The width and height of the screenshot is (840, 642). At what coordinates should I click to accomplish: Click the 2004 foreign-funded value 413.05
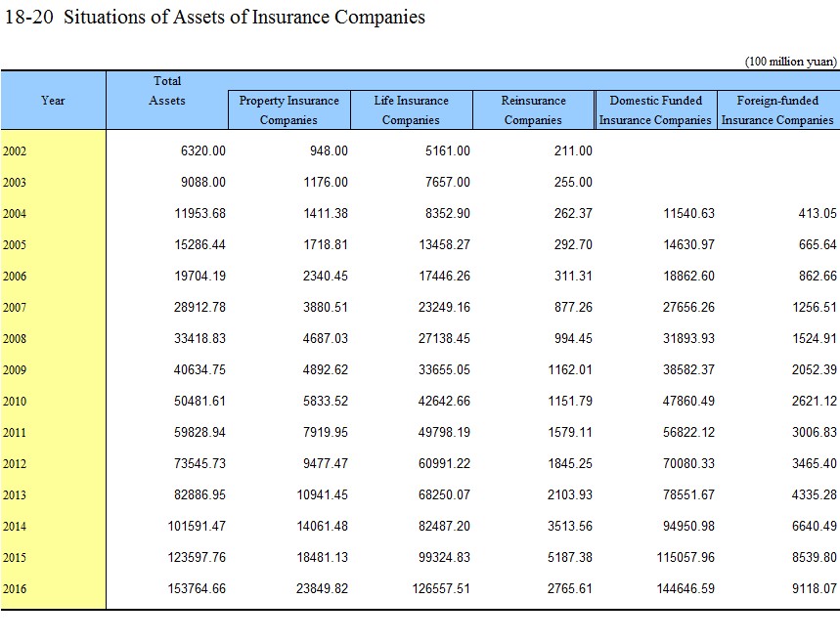click(816, 214)
